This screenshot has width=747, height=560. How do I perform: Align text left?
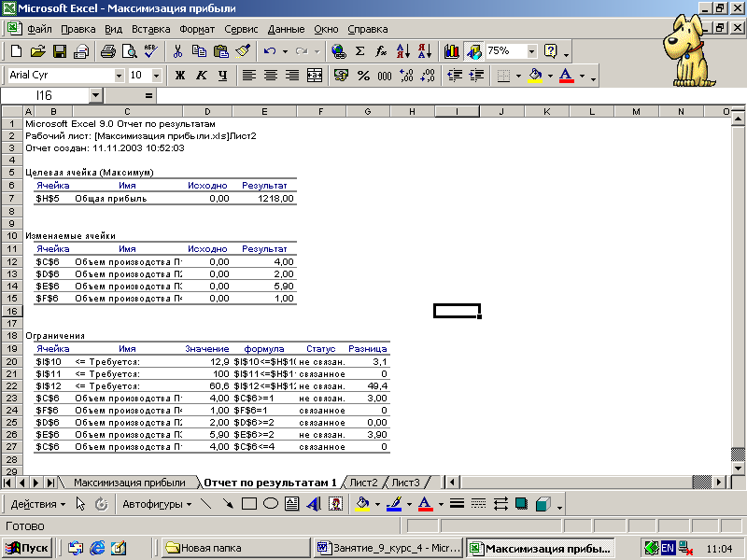click(x=249, y=76)
